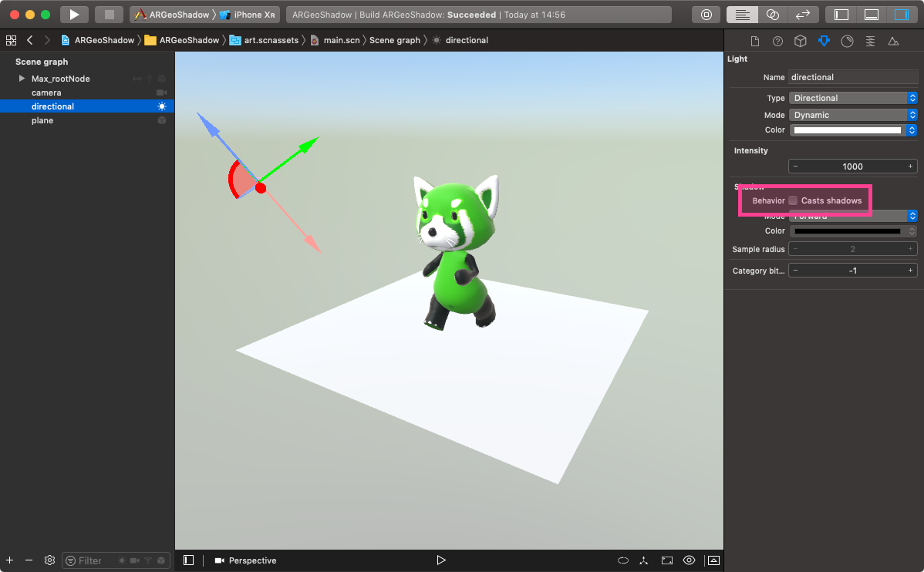Open the Materials inspector tab

pos(847,41)
